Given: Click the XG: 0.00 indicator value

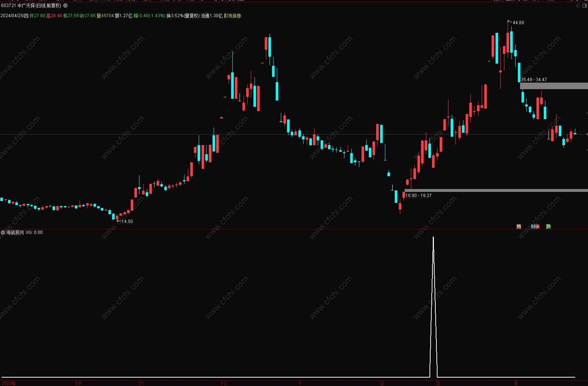Looking at the screenshot, I should click(34, 232).
